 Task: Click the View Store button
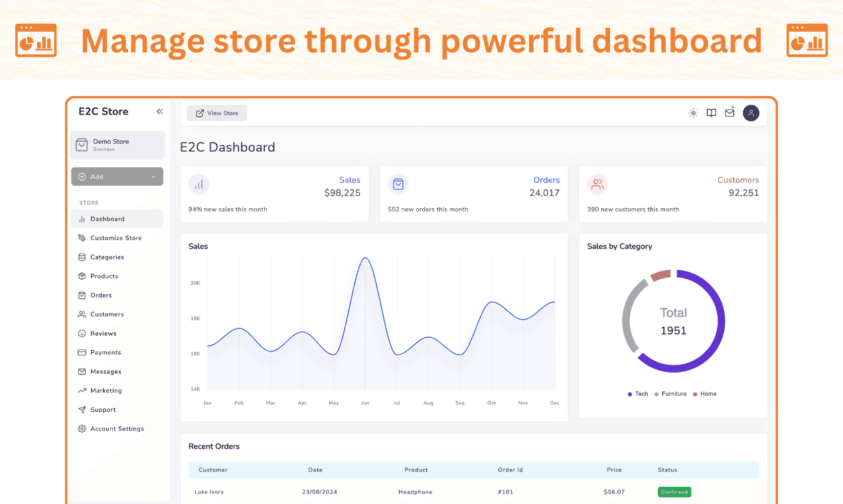point(216,113)
